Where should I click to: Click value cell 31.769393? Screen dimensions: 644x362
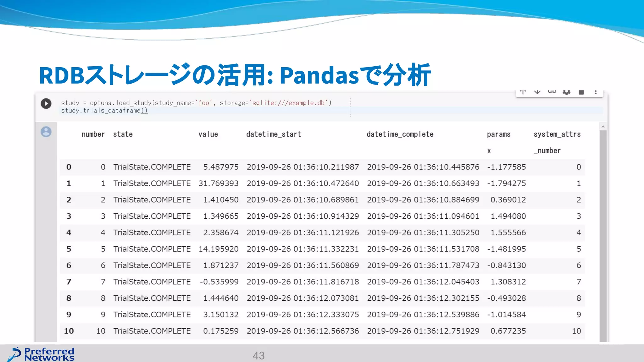pos(219,184)
